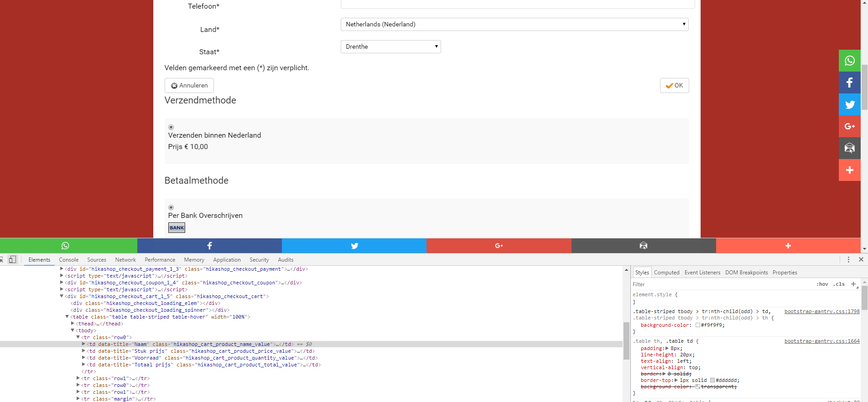Toggle the .cls class editor

click(x=839, y=284)
